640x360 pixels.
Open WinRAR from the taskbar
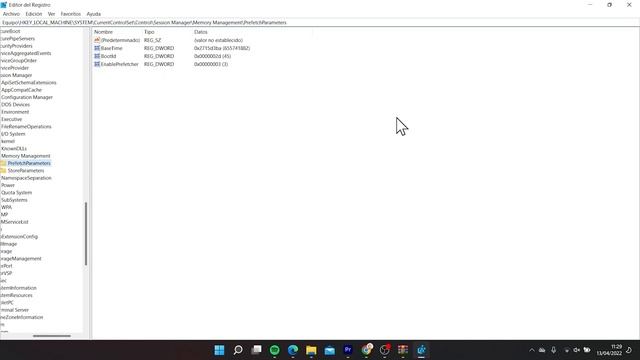pyautogui.click(x=403, y=350)
